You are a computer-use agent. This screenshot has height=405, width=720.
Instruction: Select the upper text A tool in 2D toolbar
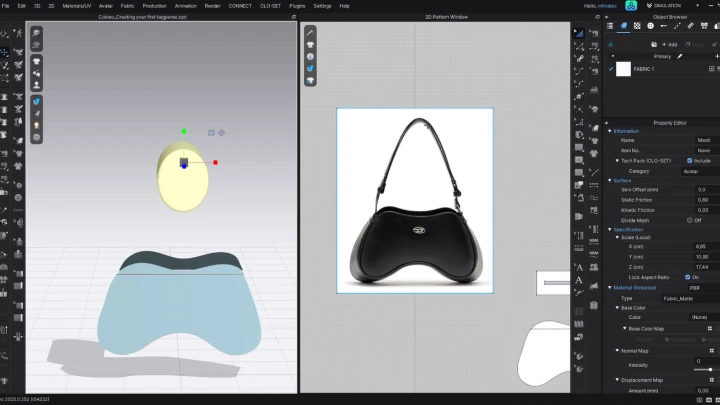(579, 267)
